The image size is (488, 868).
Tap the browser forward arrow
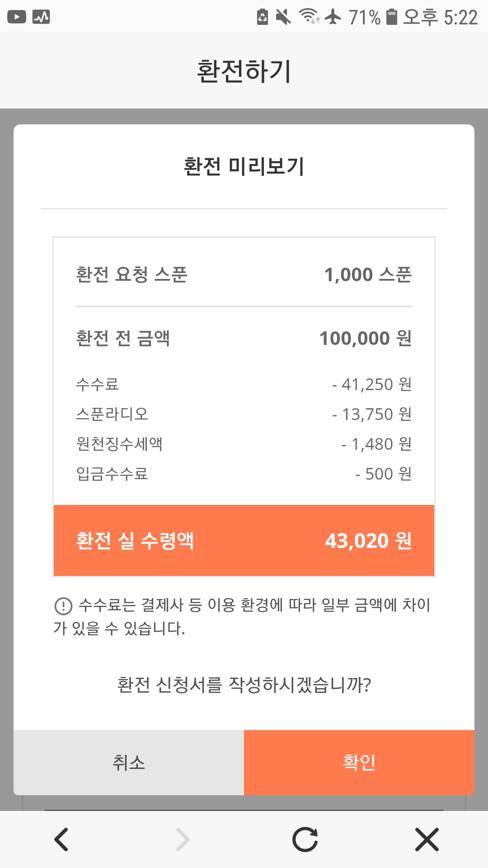(x=183, y=840)
